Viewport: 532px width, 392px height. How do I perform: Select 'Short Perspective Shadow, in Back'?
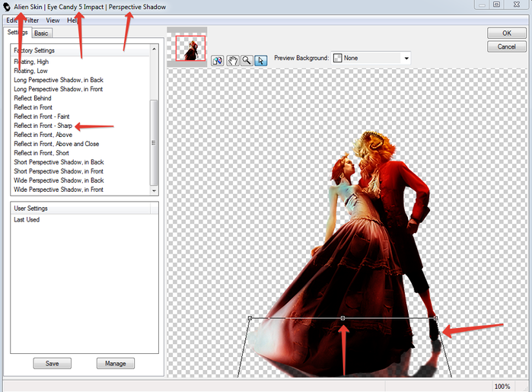point(59,162)
